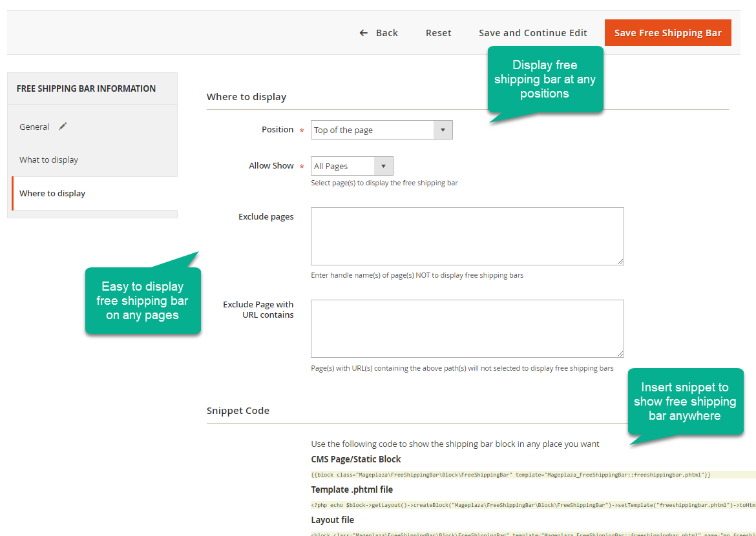Screen dimensions: 756x536
Task: Click the CMS Page/Static Block snippet code
Action: (x=533, y=475)
